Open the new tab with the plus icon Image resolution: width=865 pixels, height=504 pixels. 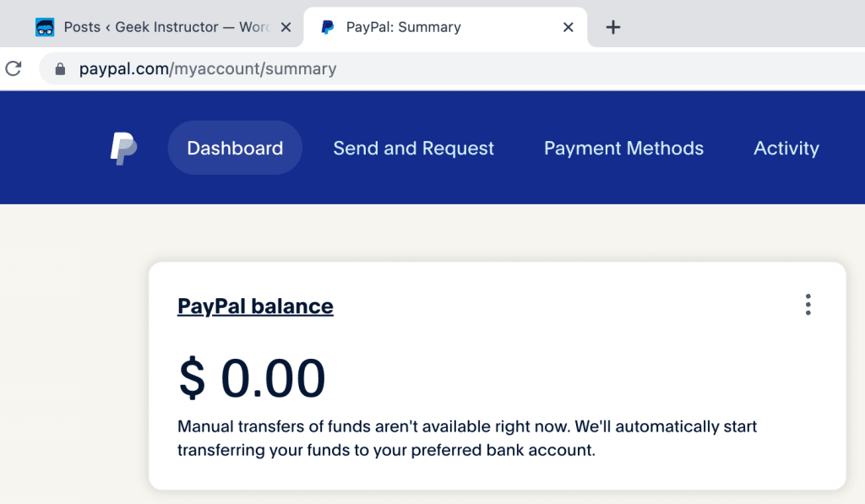coord(612,26)
